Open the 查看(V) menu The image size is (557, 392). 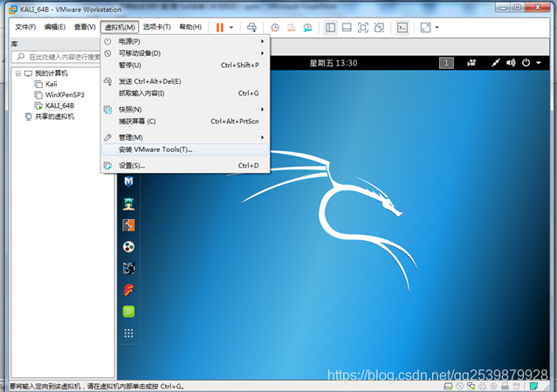pos(85,27)
